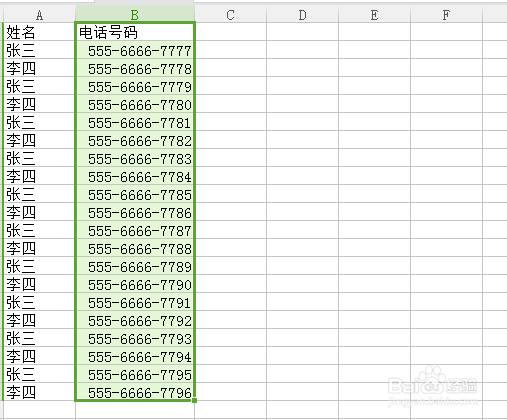The image size is (507, 420).
Task: Select cell containing 555-6666-7795
Action: pos(135,374)
